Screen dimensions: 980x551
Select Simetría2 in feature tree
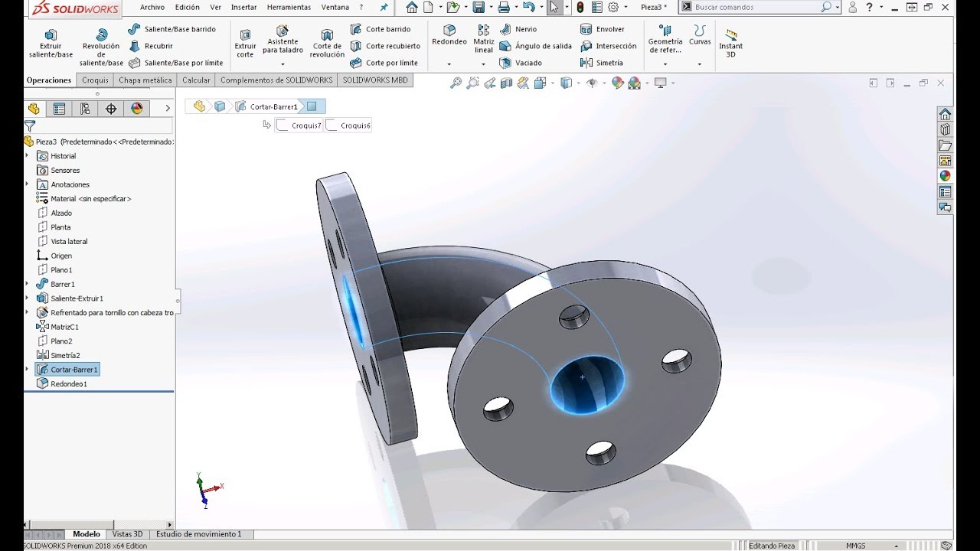pyautogui.click(x=58, y=355)
